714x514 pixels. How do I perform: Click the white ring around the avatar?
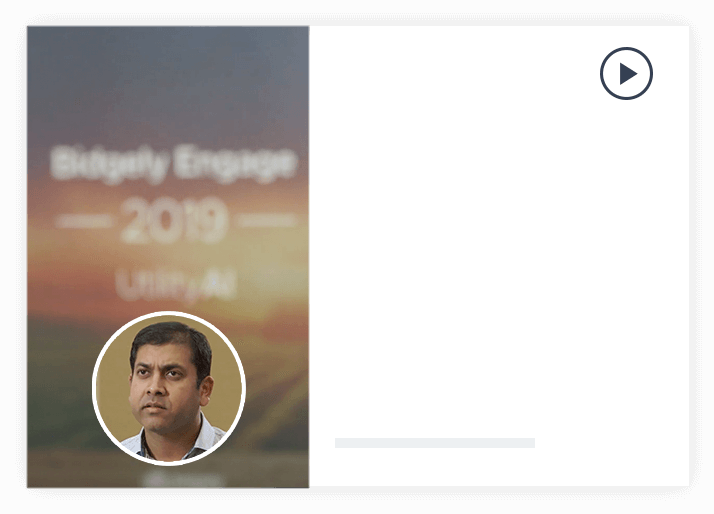[x=169, y=314]
